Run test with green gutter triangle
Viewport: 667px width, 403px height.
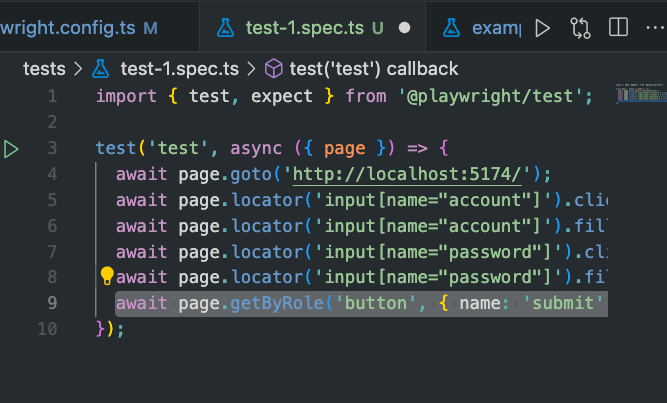tap(11, 149)
